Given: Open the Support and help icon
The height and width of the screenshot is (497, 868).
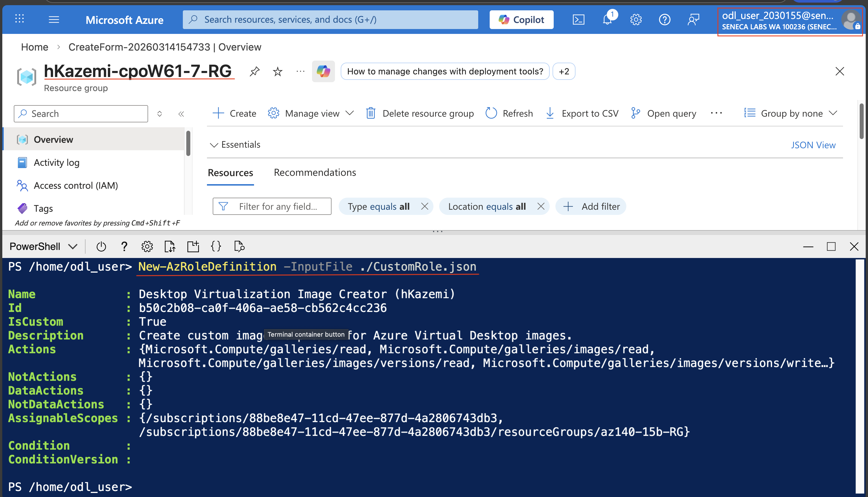Looking at the screenshot, I should (x=664, y=20).
